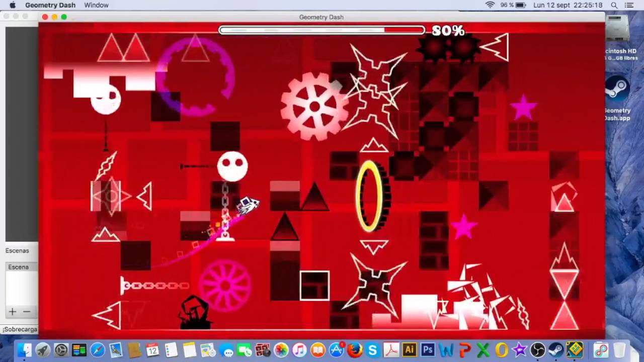Click level progress bar at 80%
644x362 pixels.
coord(322,30)
